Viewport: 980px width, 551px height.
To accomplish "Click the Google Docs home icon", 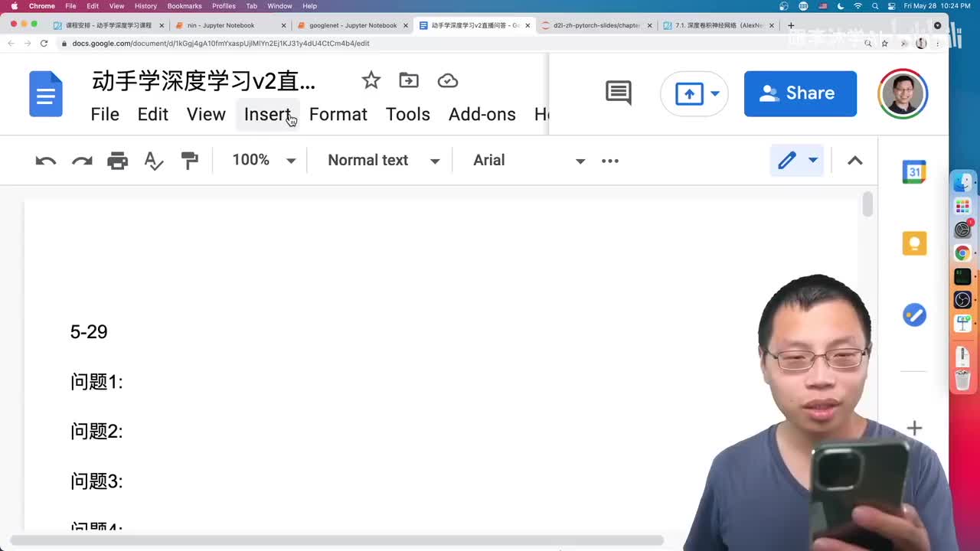I will tap(46, 94).
